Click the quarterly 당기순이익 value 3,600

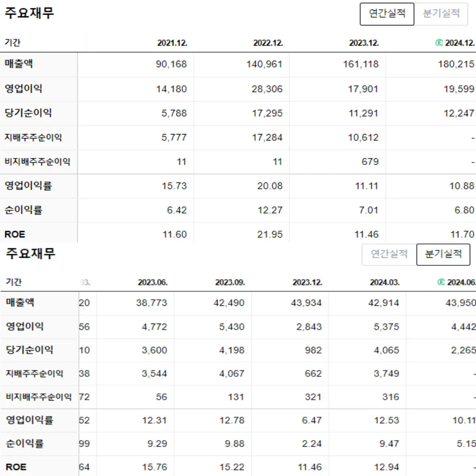154,350
